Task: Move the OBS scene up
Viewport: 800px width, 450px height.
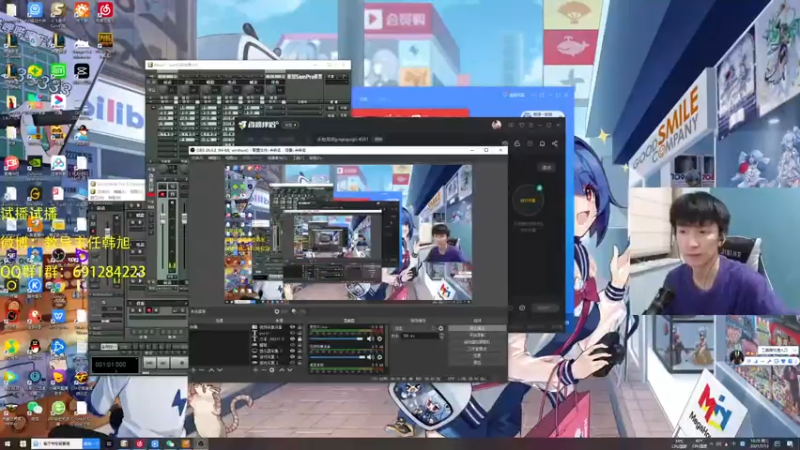Action: [211, 370]
